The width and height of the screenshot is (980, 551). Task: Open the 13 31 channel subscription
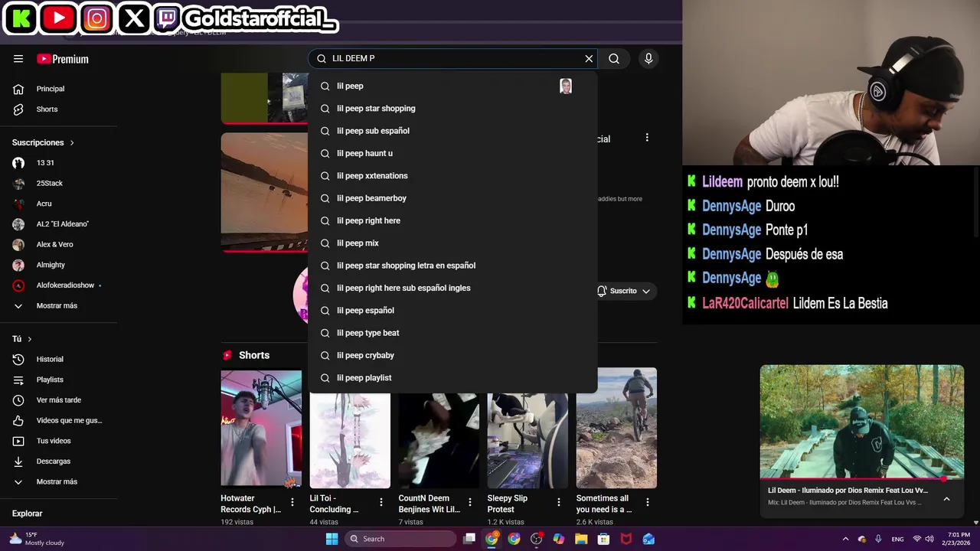(x=59, y=163)
